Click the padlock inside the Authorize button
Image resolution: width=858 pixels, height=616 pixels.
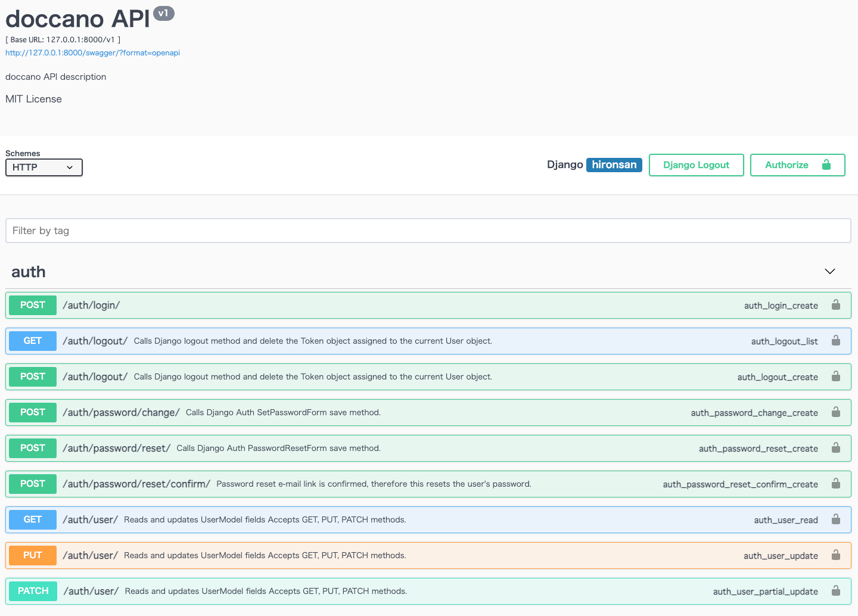tap(826, 165)
